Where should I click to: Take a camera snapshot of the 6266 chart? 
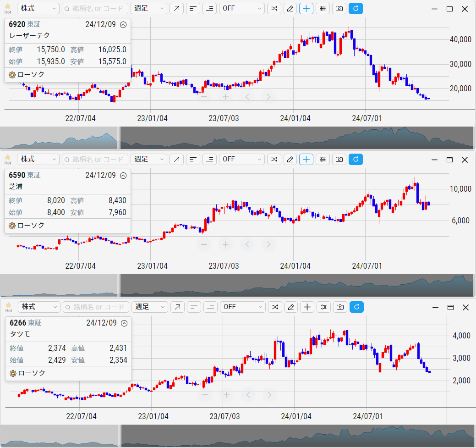[340, 307]
